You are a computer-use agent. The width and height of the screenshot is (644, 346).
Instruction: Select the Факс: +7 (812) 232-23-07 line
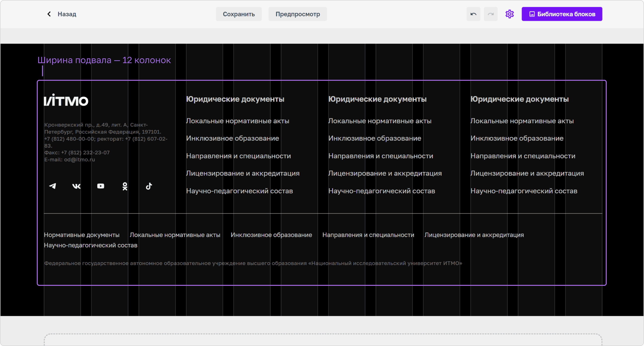coord(77,153)
